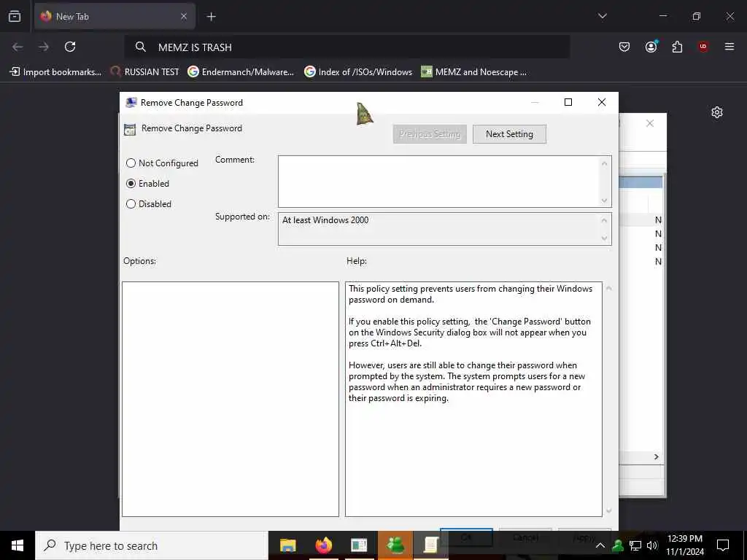
Task: Focus the address bar containing MEMZ IS TRASH
Action: click(x=347, y=47)
